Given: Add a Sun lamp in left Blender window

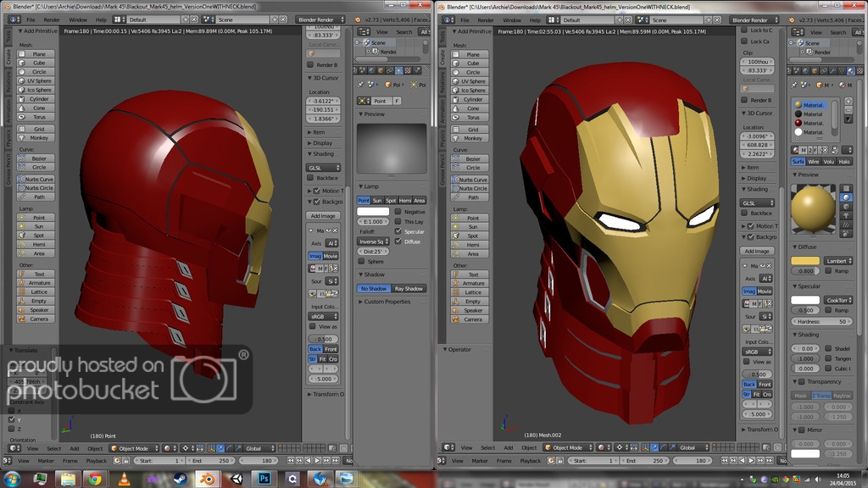Looking at the screenshot, I should (x=36, y=226).
